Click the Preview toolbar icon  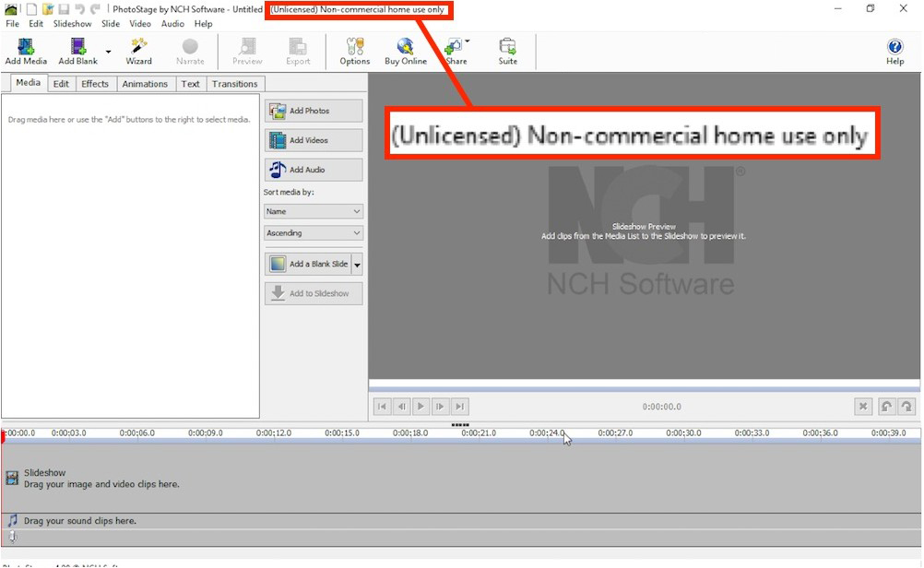point(247,52)
